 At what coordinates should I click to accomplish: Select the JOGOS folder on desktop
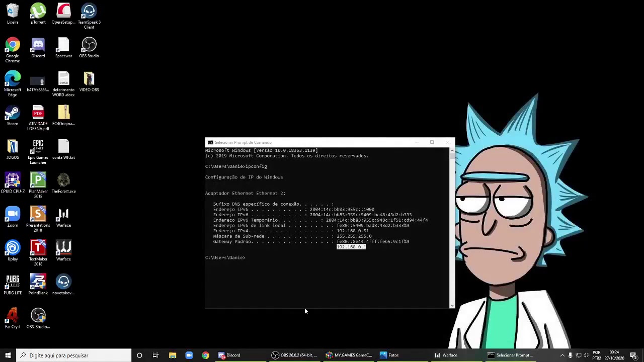[13, 149]
